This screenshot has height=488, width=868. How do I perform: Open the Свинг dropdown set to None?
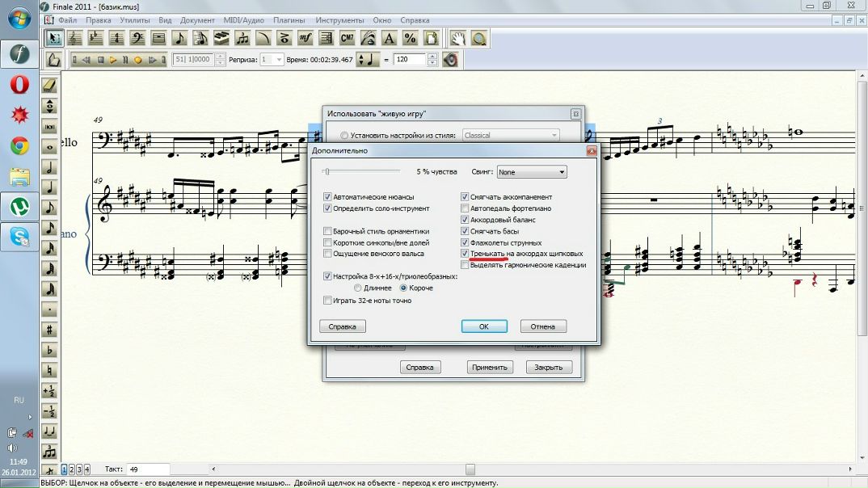click(532, 172)
